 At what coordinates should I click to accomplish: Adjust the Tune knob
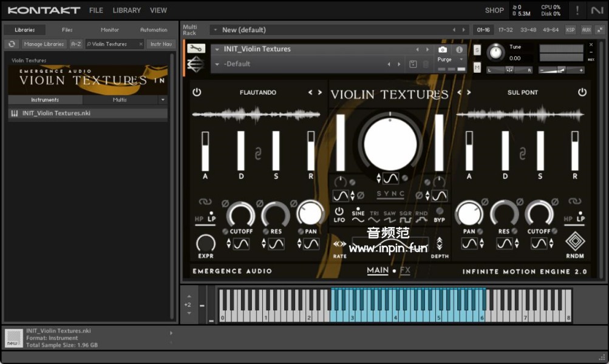[496, 53]
